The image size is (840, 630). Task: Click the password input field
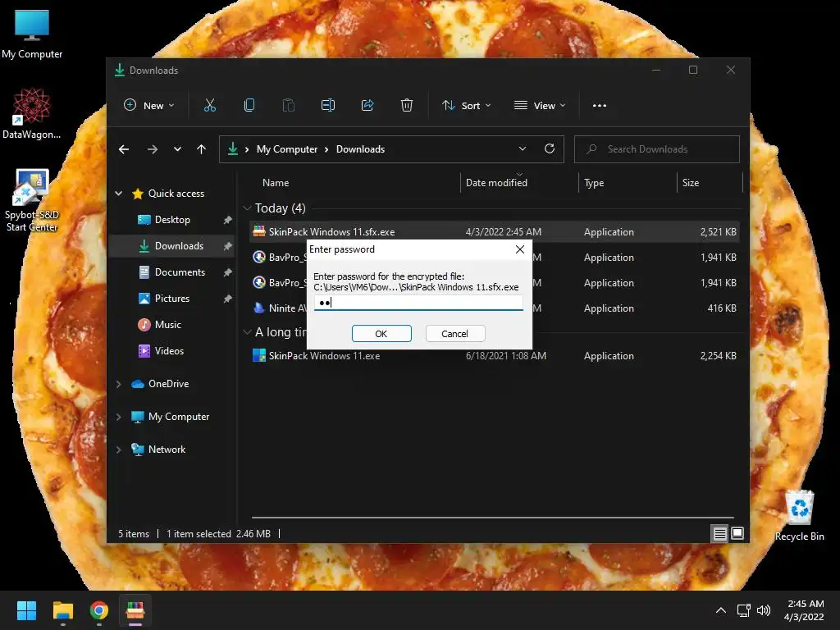(x=418, y=303)
